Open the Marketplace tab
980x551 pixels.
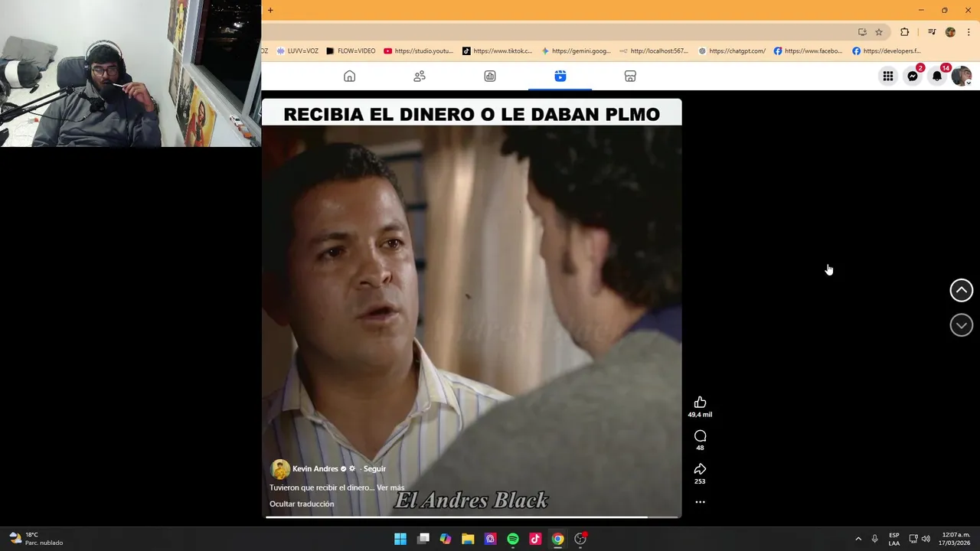[x=630, y=77]
